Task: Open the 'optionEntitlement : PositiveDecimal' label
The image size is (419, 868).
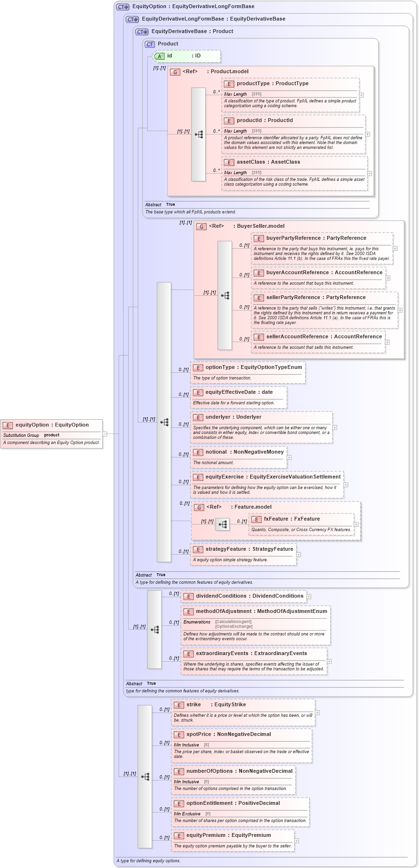Action: (x=233, y=803)
